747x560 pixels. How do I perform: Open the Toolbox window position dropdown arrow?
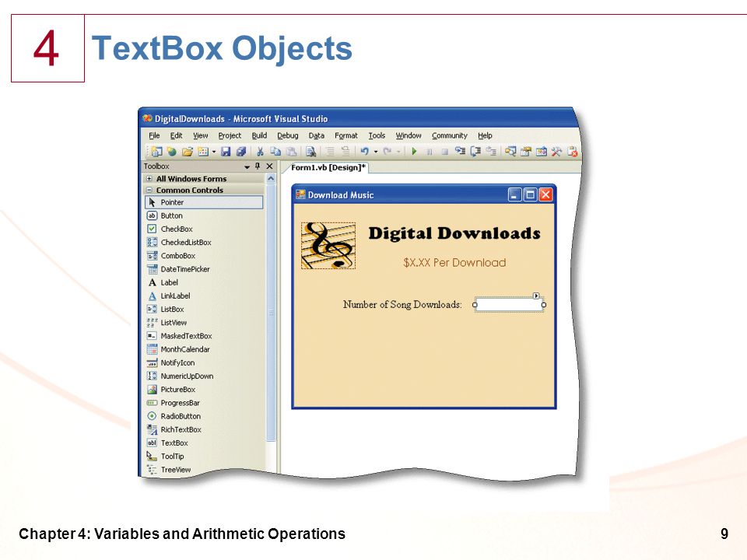point(247,166)
